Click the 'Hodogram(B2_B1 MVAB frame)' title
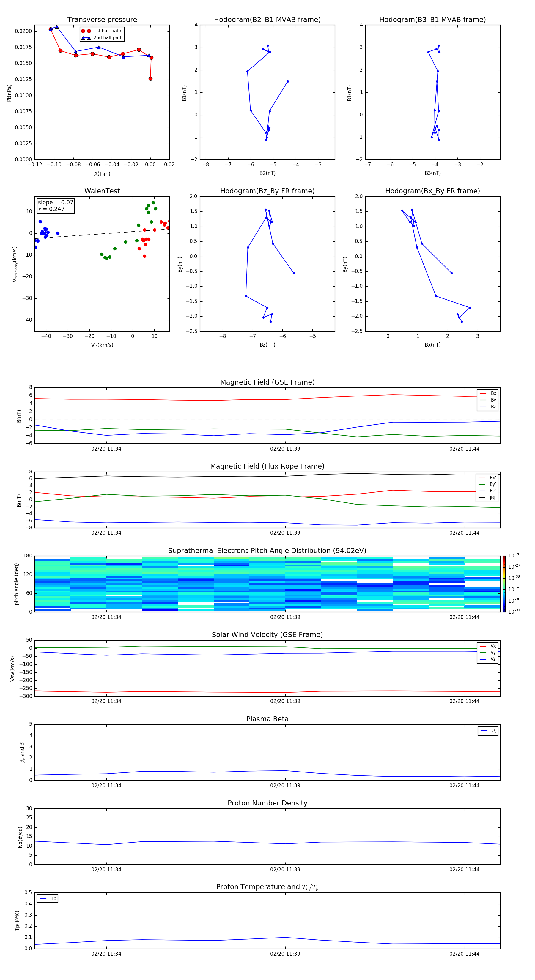The image size is (535, 980). [x=267, y=19]
